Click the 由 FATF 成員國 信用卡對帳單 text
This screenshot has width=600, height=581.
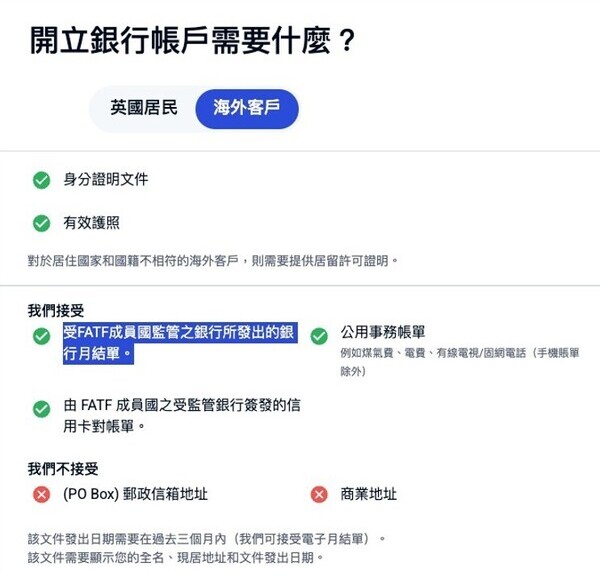180,416
